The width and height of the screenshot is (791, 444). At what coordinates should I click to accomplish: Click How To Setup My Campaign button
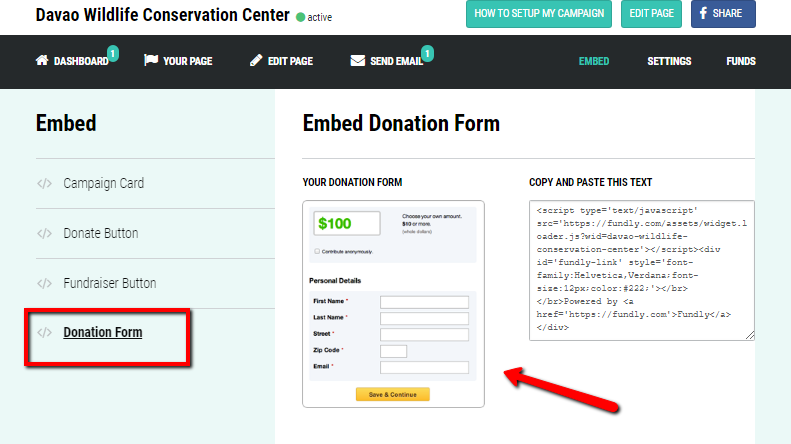[x=539, y=14]
